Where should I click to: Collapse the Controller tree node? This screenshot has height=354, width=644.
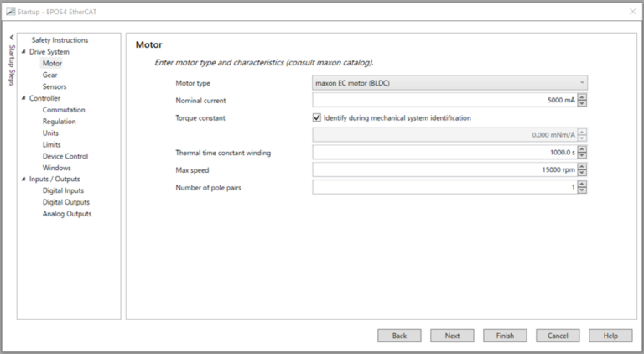tap(23, 98)
